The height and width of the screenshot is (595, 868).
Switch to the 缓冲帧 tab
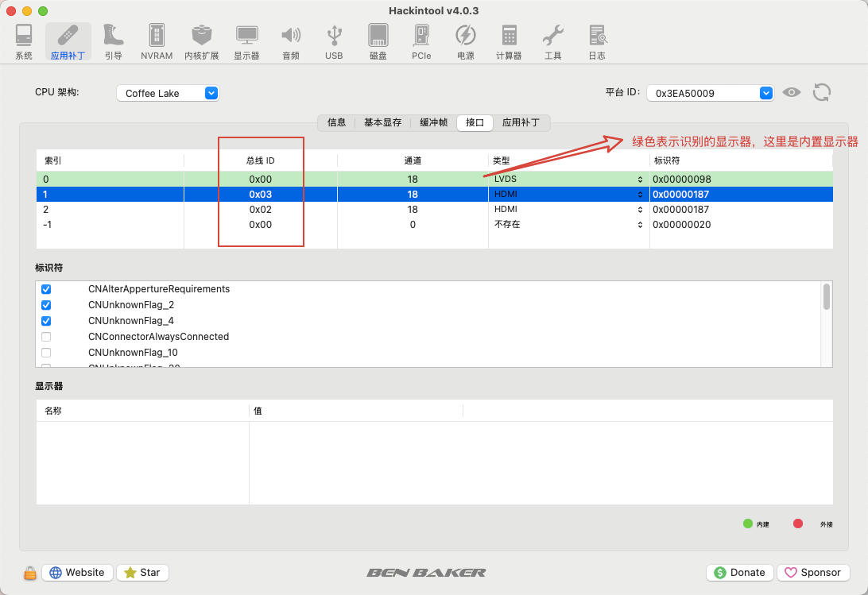point(433,122)
